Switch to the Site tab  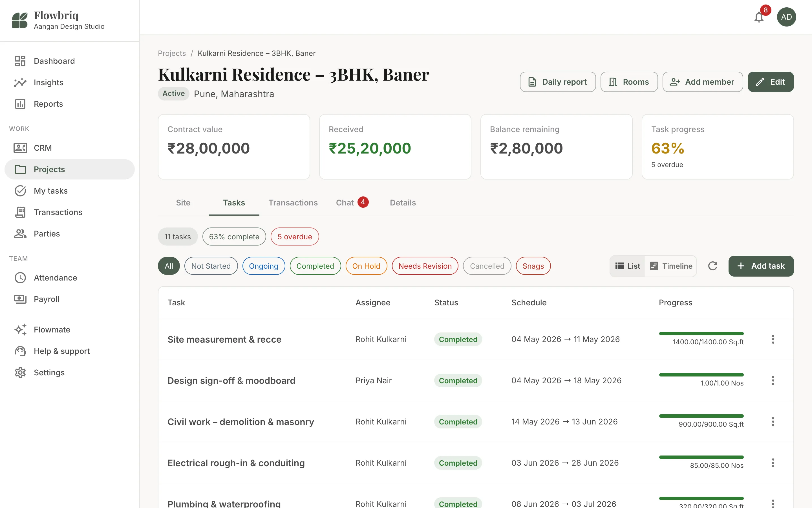183,203
